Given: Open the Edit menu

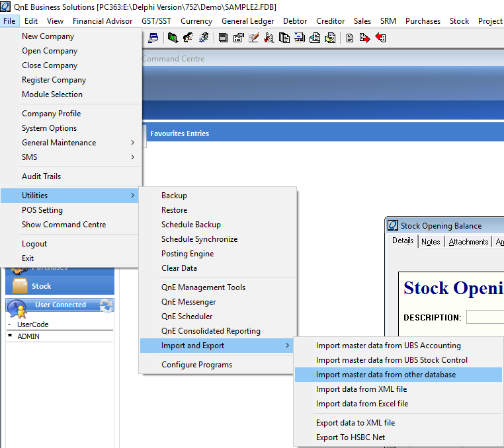Looking at the screenshot, I should (31, 21).
